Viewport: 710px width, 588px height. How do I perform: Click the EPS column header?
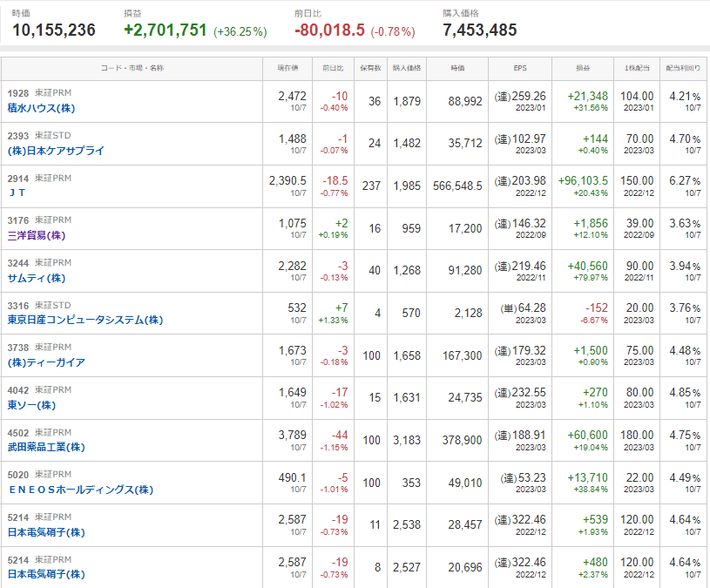click(x=520, y=68)
